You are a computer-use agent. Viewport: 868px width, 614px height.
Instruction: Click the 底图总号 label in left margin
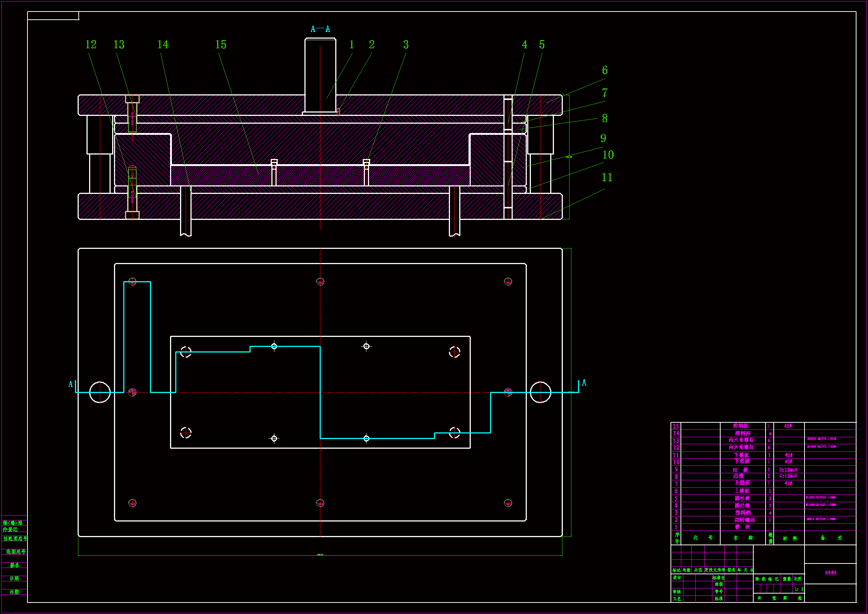coord(16,552)
